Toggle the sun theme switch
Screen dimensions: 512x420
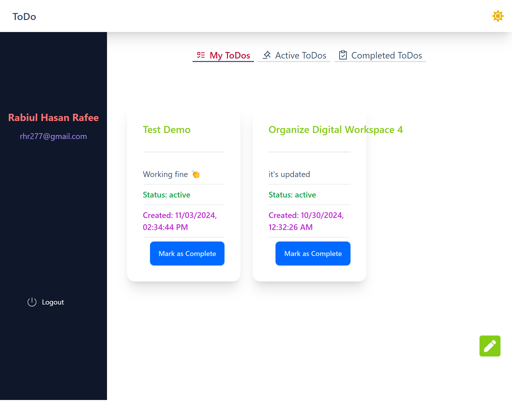point(497,16)
